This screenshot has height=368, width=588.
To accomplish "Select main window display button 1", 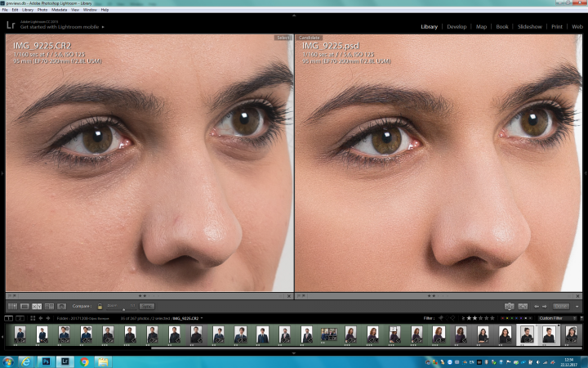I will tap(8, 318).
